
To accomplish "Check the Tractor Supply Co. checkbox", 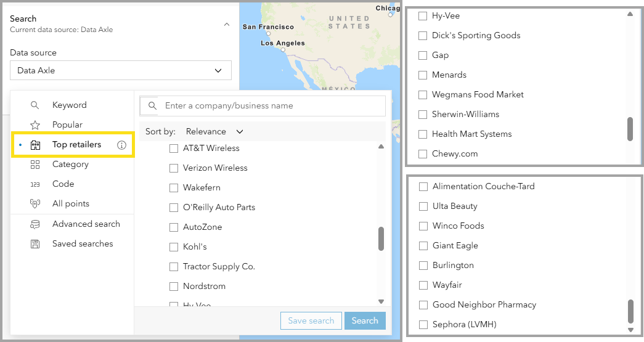I will click(x=174, y=267).
